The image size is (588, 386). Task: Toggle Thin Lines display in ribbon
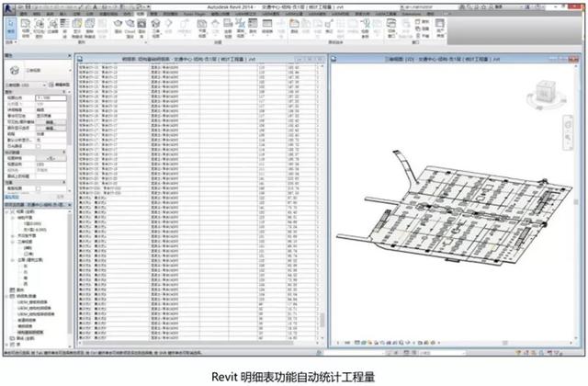click(x=64, y=28)
